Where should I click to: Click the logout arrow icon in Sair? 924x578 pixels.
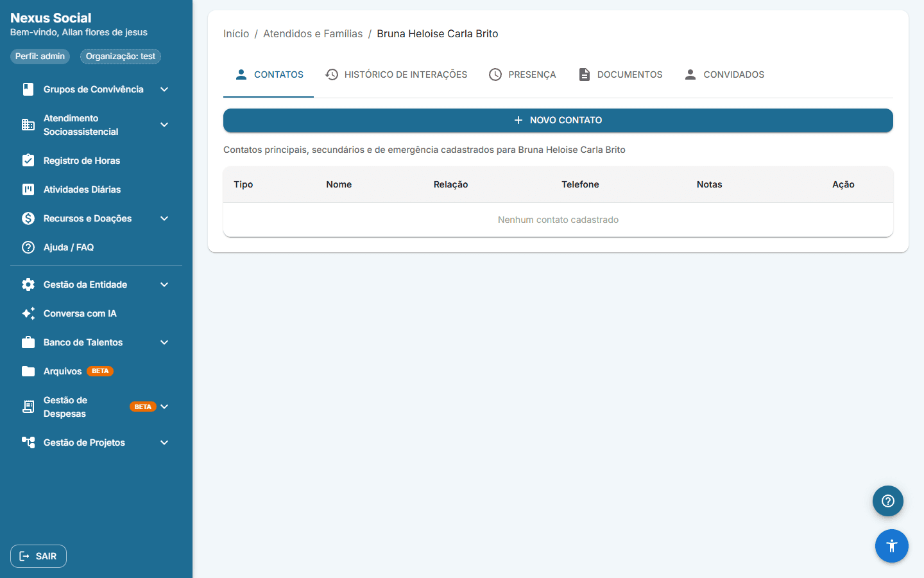click(24, 556)
